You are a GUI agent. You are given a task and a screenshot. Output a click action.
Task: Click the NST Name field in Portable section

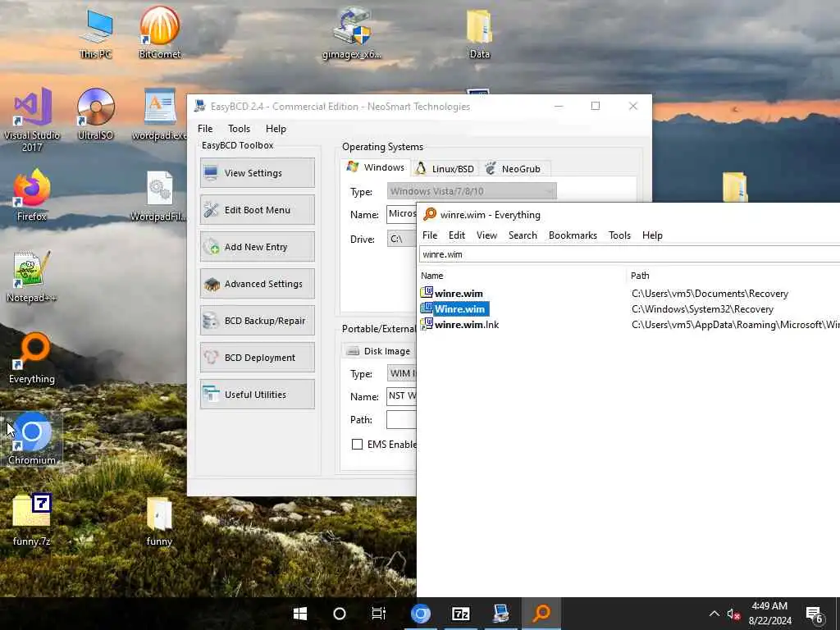tap(402, 396)
